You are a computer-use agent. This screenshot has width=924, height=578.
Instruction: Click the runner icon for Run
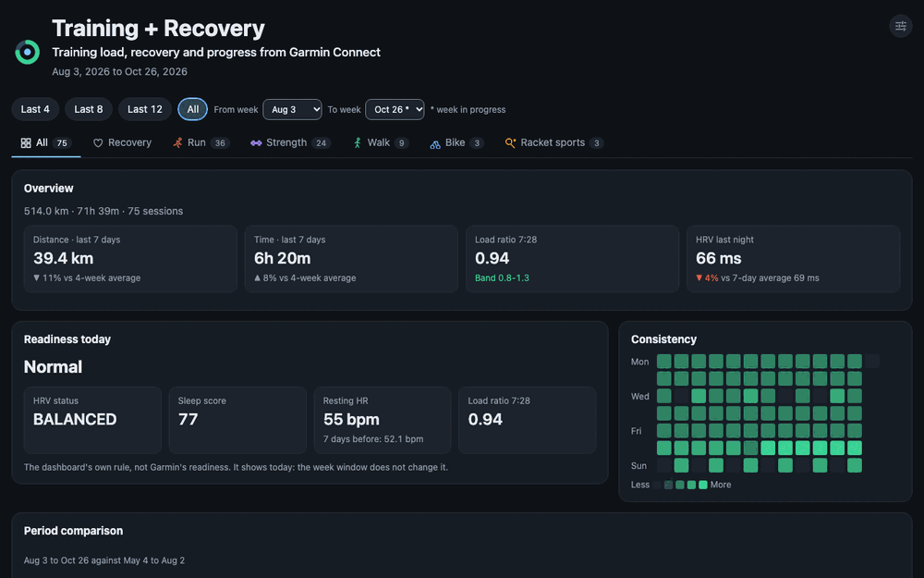[x=177, y=142]
